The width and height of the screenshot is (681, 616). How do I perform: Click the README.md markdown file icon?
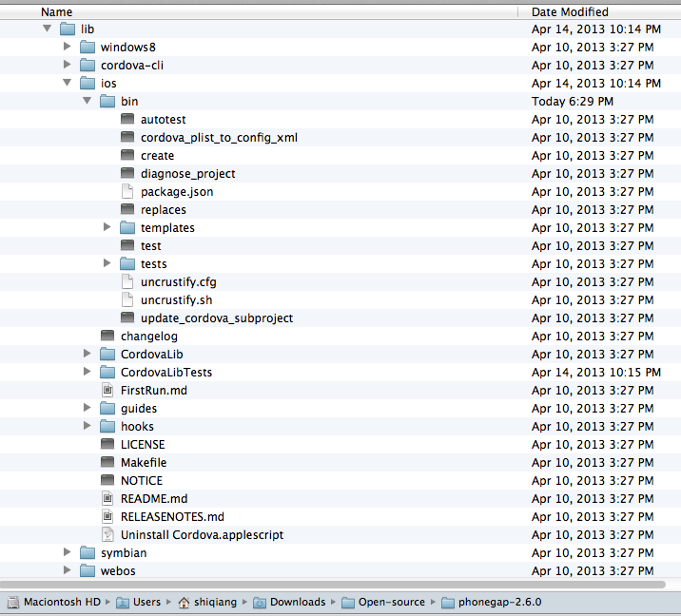tap(107, 498)
